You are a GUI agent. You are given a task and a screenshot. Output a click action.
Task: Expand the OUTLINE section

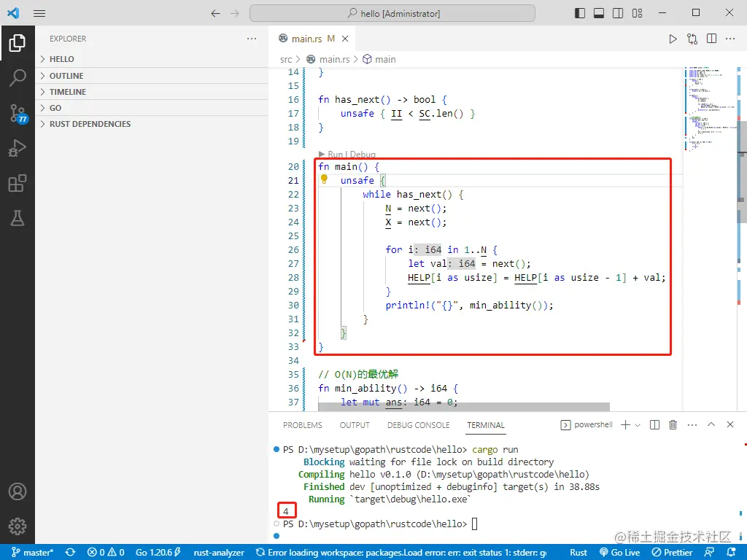pos(152,76)
